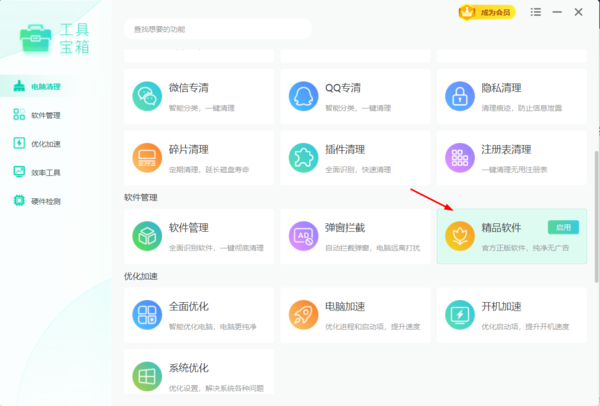Image resolution: width=600 pixels, height=406 pixels.
Task: Click 清理痕迹，防止信息泄露 description
Action: pos(522,108)
